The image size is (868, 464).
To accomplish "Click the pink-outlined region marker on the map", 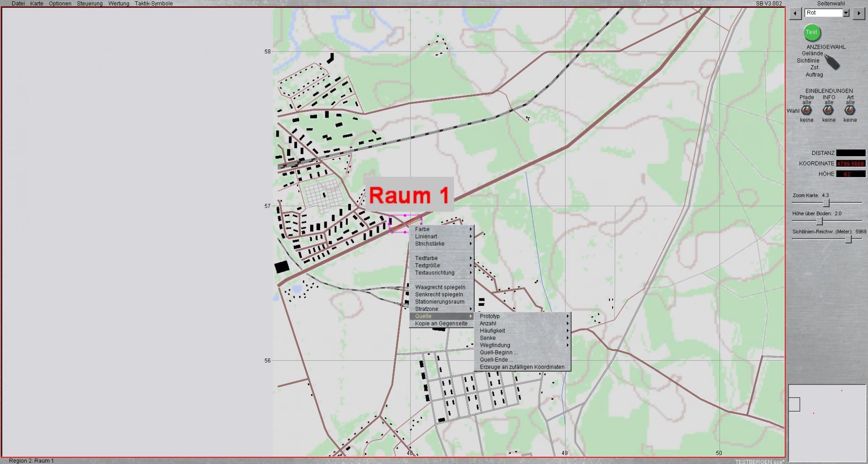I will tap(405, 224).
